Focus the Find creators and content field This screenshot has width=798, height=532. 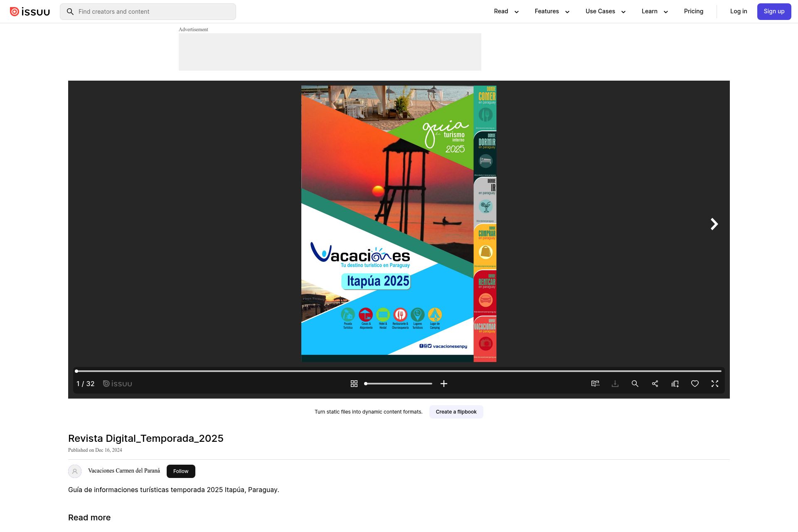pos(154,12)
